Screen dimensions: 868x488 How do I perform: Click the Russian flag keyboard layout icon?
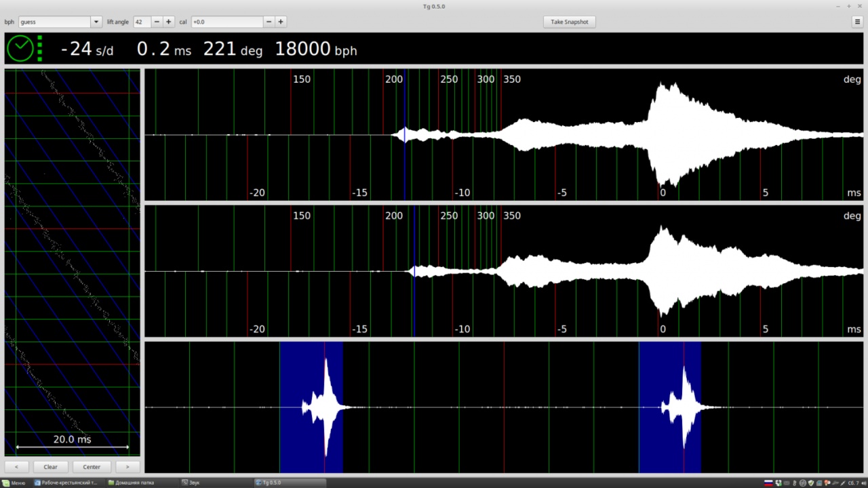point(768,483)
